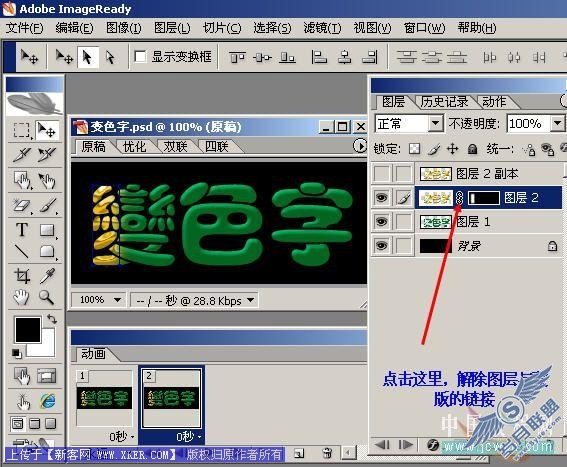Toggle visibility of 背景 layer
Viewport: 567px width, 467px height.
coord(381,246)
